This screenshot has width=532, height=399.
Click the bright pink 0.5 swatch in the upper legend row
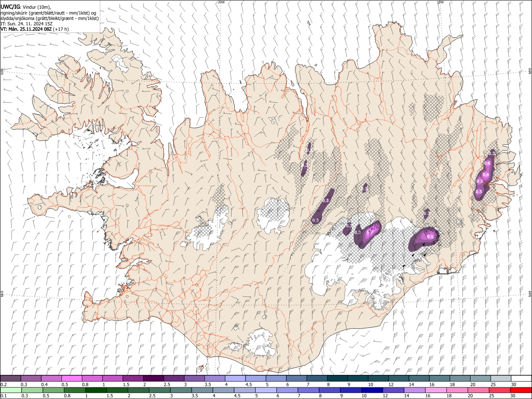point(71,378)
